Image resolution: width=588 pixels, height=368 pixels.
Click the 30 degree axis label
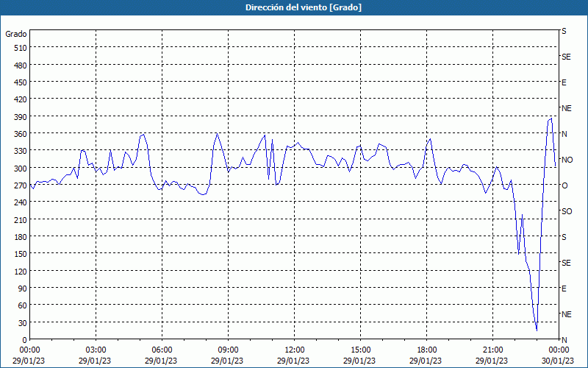[x=23, y=323]
